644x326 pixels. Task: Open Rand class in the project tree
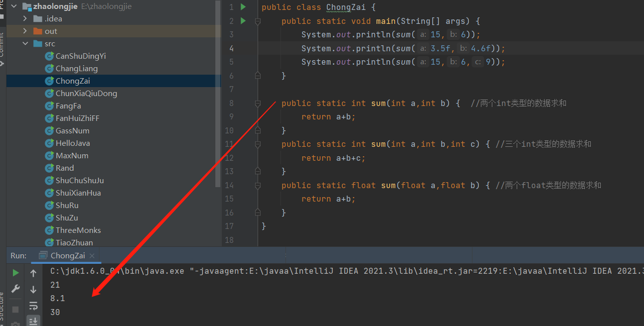(65, 168)
